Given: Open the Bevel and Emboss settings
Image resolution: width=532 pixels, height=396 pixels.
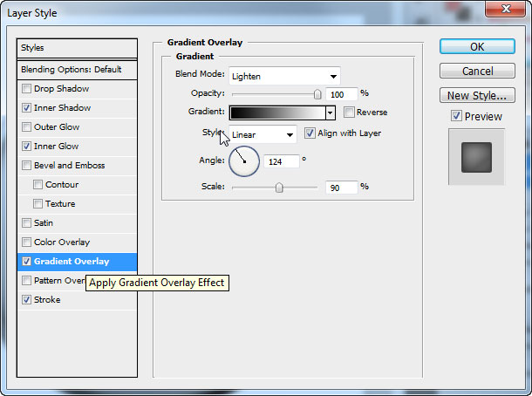Looking at the screenshot, I should (x=69, y=166).
